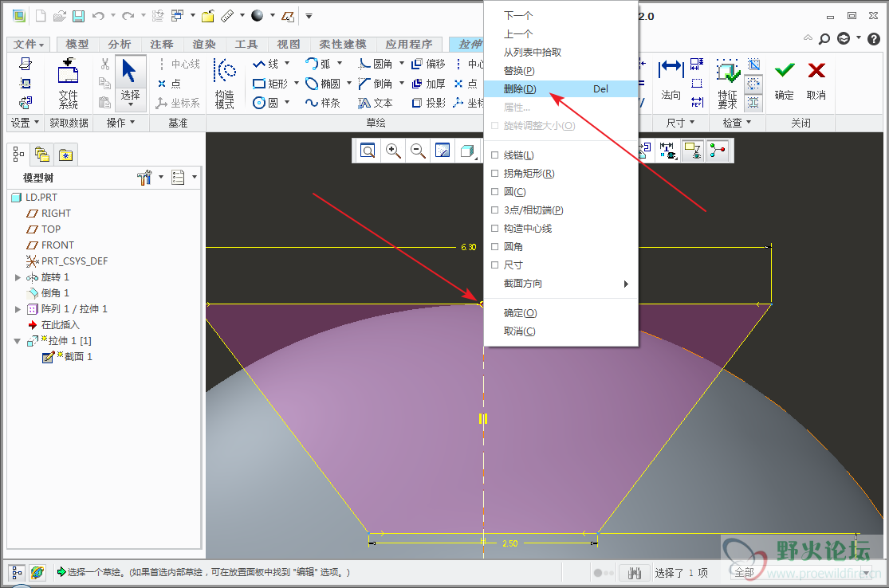Click the Open file folder icon

click(x=60, y=16)
